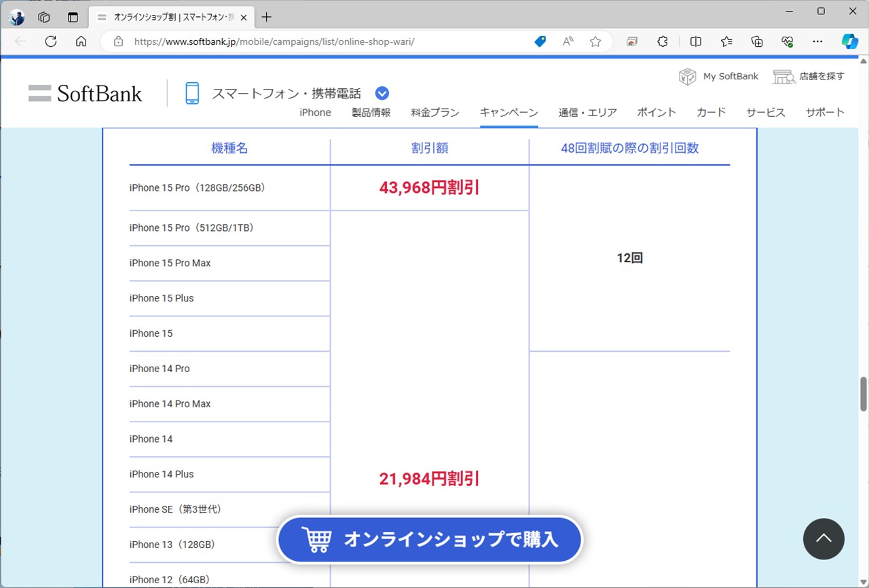Click the blue shopping tag icon
The image size is (869, 588).
(x=540, y=41)
